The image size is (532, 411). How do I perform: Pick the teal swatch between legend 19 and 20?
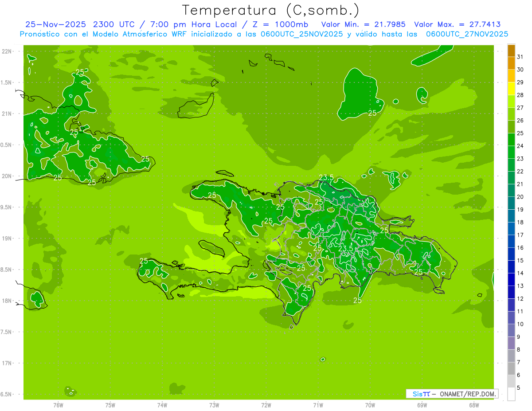511,203
